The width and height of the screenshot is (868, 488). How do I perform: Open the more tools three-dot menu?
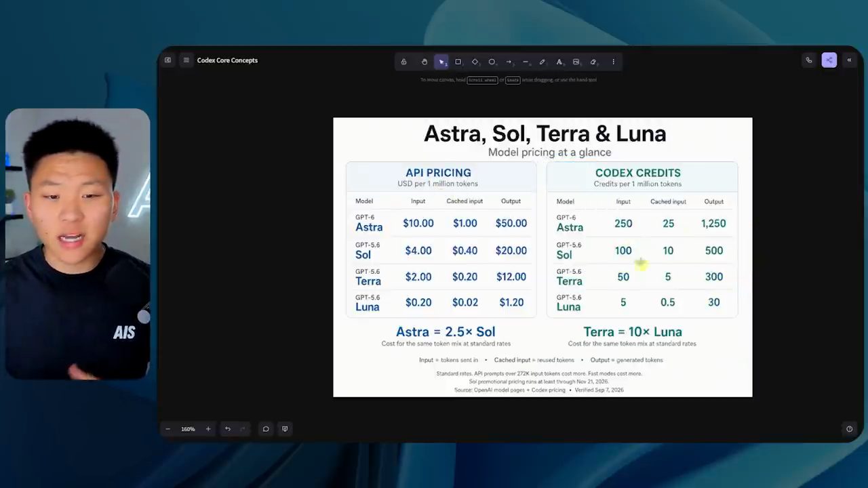pos(614,62)
